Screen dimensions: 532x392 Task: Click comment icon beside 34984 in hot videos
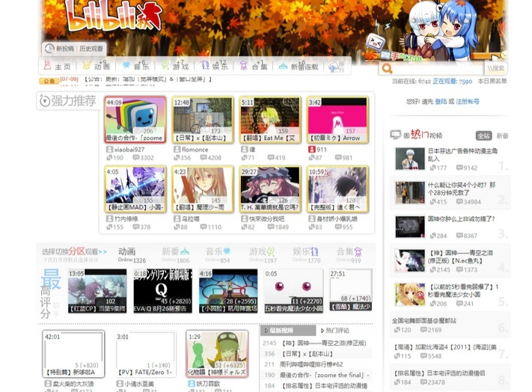click(459, 202)
